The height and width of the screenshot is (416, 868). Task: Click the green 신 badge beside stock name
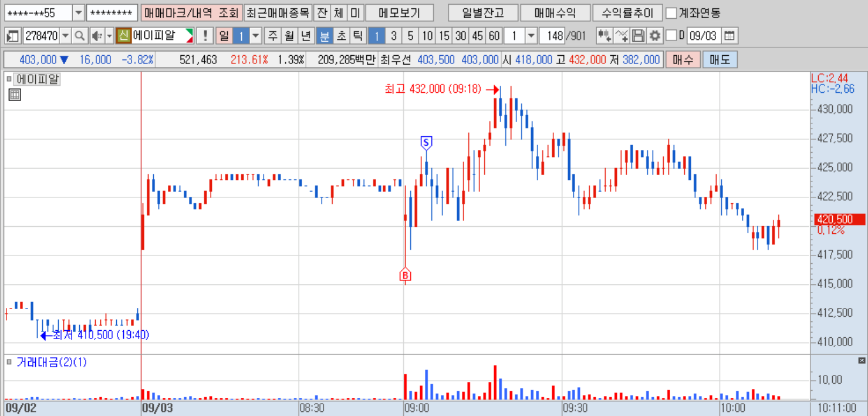click(123, 36)
